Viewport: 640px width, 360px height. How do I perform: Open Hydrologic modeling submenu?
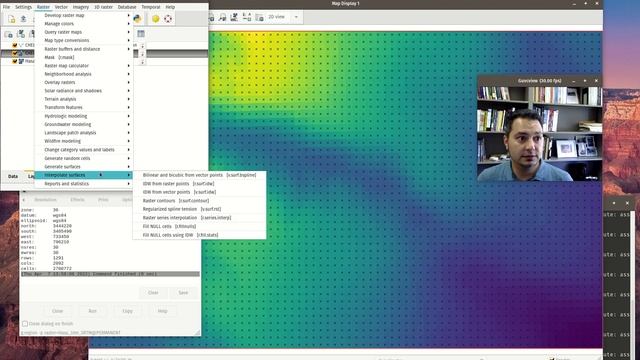[x=84, y=116]
